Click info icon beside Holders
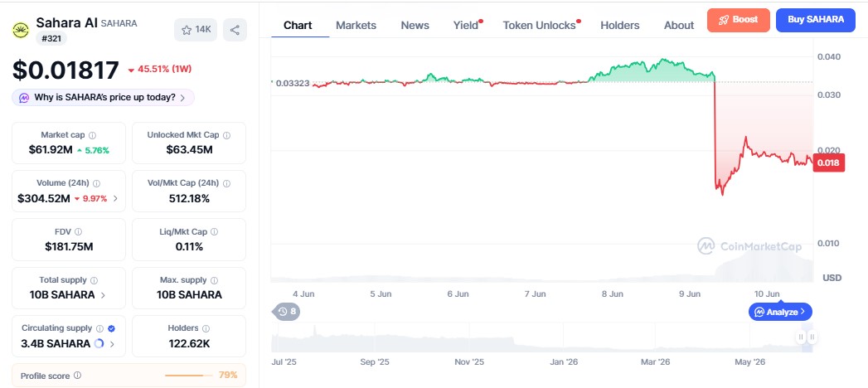Viewport: 868px width, 388px height. 206,328
